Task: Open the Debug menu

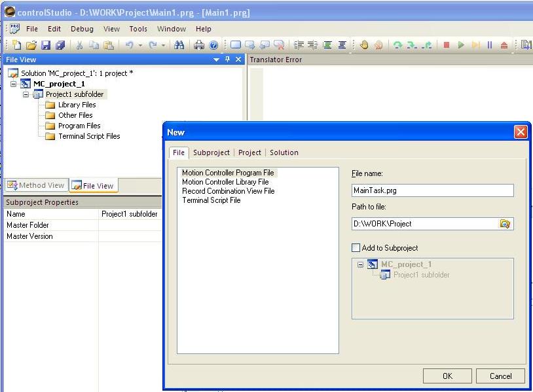Action: pyautogui.click(x=82, y=29)
